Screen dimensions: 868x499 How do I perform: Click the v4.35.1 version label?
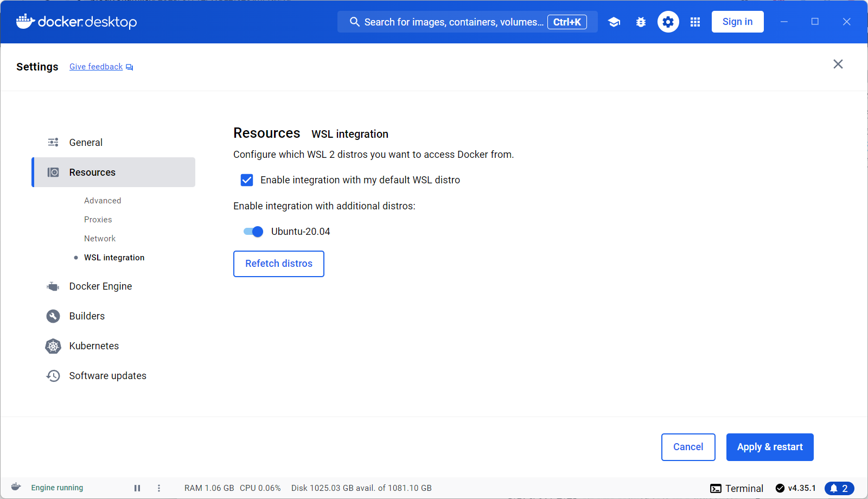[x=802, y=488]
